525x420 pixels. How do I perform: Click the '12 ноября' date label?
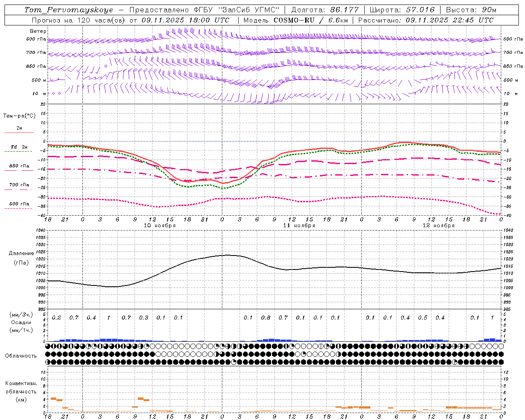tap(438, 226)
